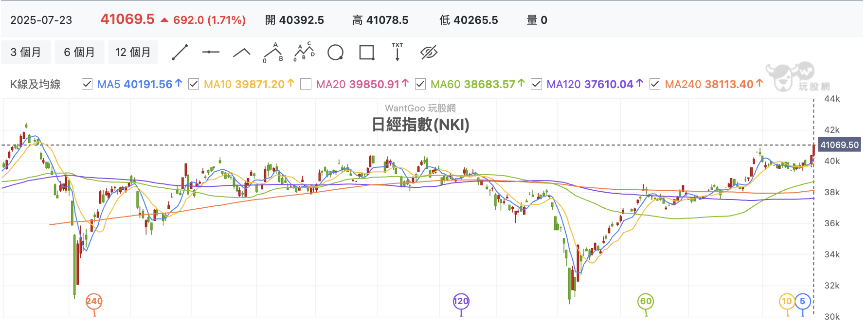Click the low price 低 40265.5
868x326 pixels.
(469, 20)
